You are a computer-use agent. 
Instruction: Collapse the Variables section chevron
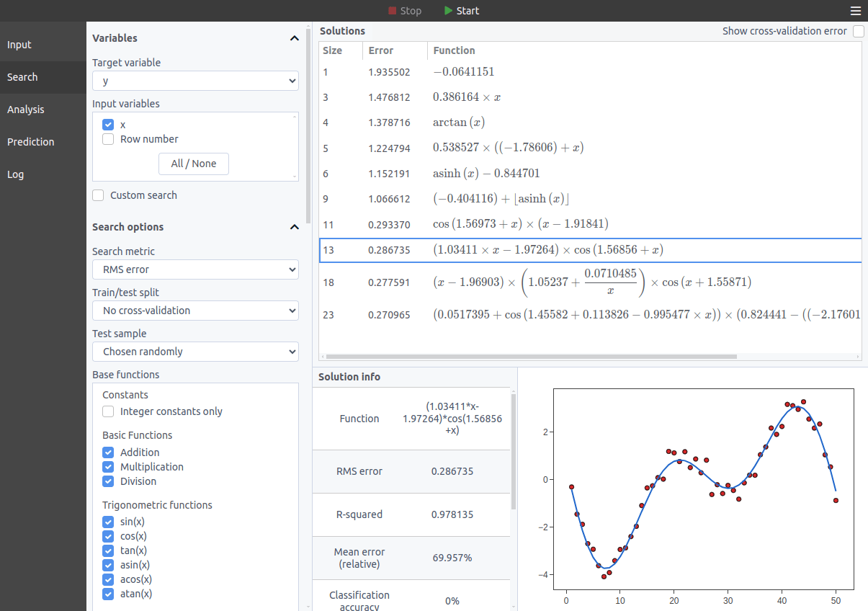pyautogui.click(x=294, y=38)
